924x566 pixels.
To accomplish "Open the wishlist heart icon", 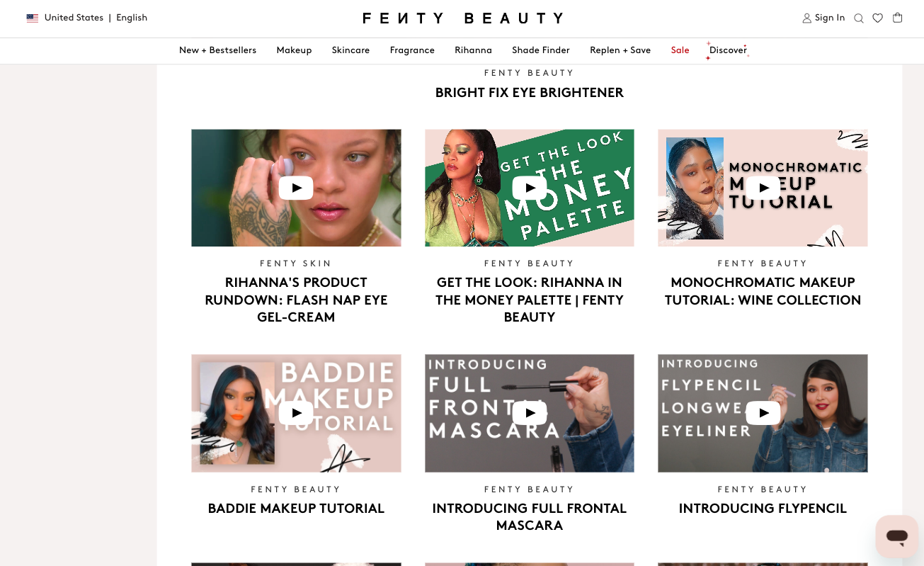I will tap(877, 18).
